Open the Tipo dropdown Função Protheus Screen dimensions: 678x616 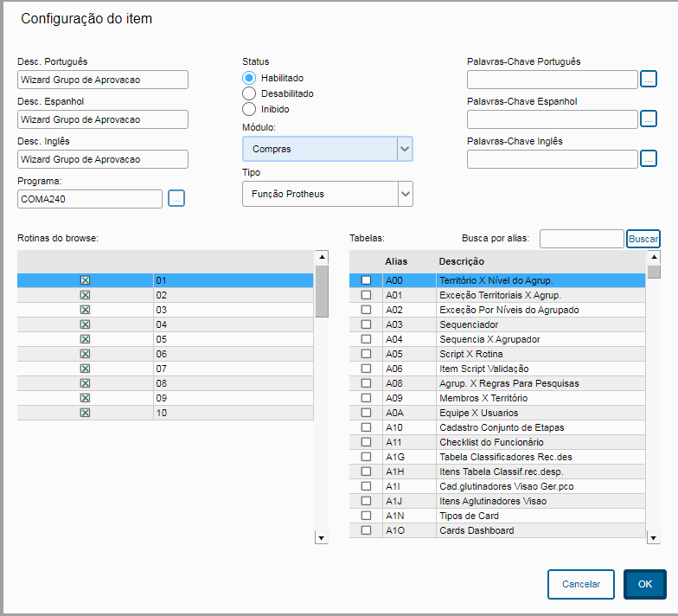pos(405,194)
